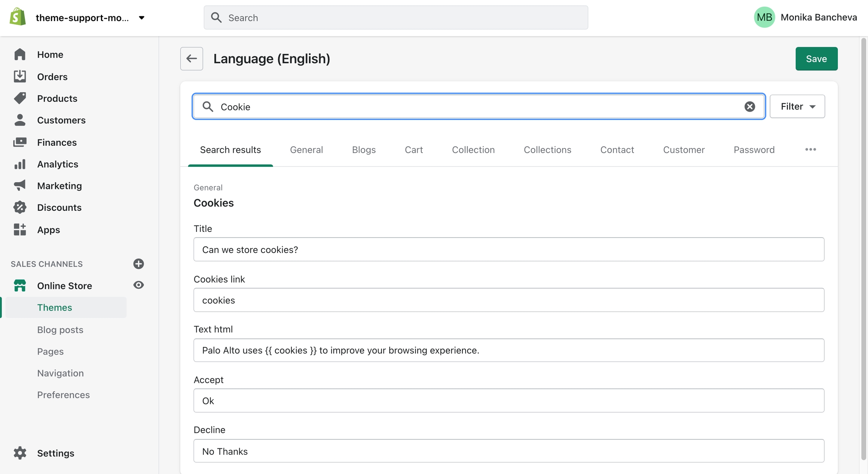This screenshot has height=474, width=868.
Task: Show more tabs ellipsis menu
Action: click(x=810, y=149)
